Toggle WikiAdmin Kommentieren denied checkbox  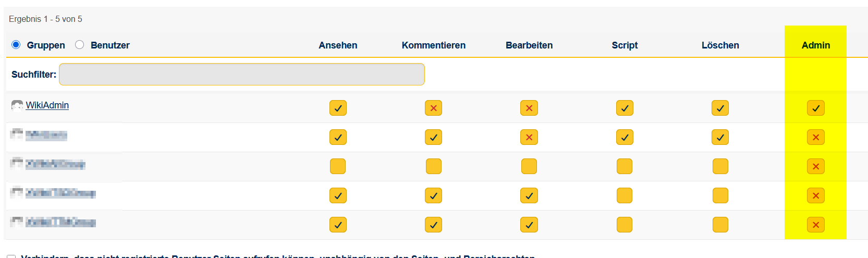(433, 108)
